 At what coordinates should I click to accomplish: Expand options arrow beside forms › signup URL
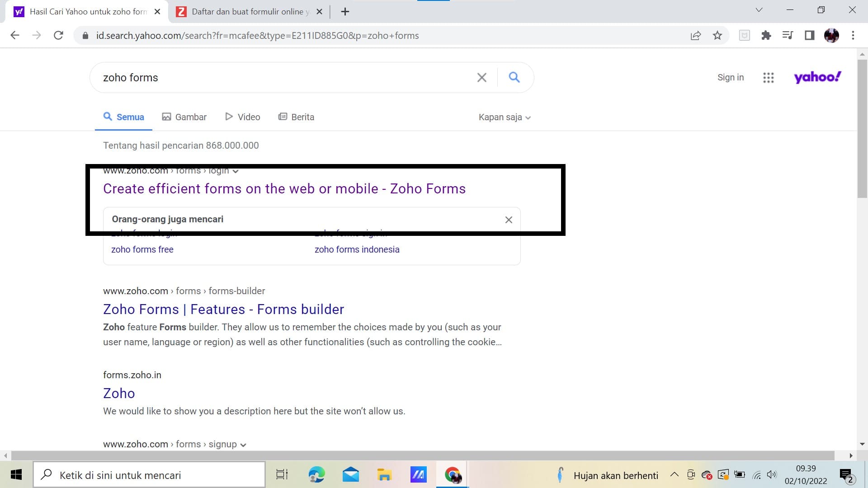243,445
